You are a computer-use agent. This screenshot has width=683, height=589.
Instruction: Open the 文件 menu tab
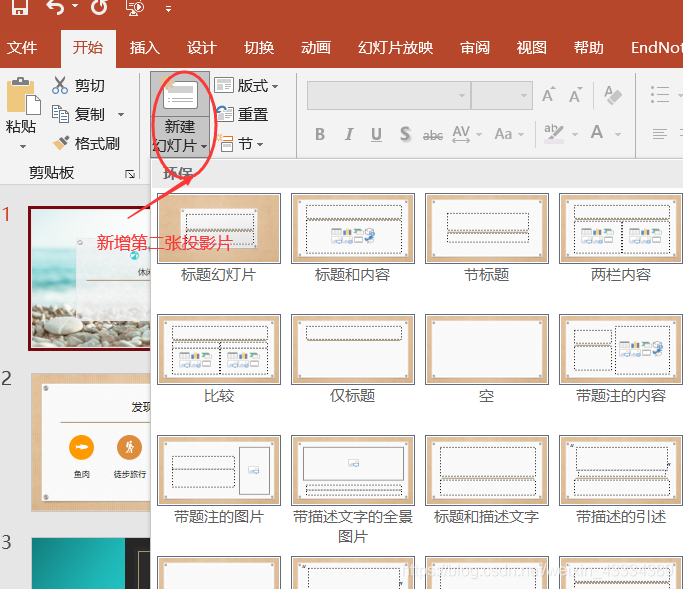click(22, 47)
